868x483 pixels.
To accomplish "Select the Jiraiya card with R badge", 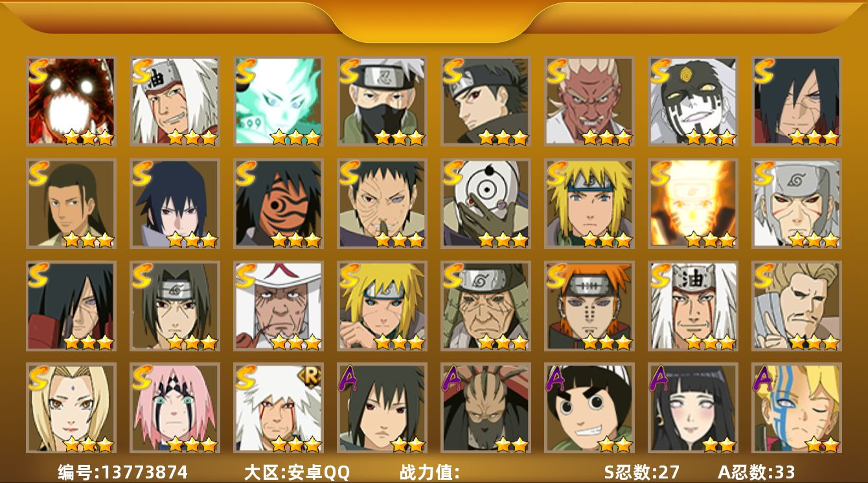I will [278, 408].
